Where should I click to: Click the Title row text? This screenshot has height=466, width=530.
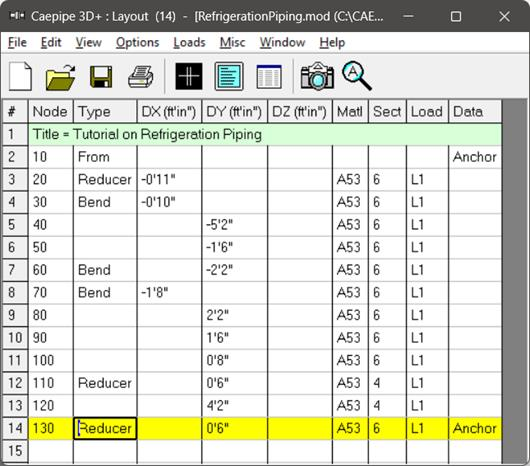[x=147, y=134]
